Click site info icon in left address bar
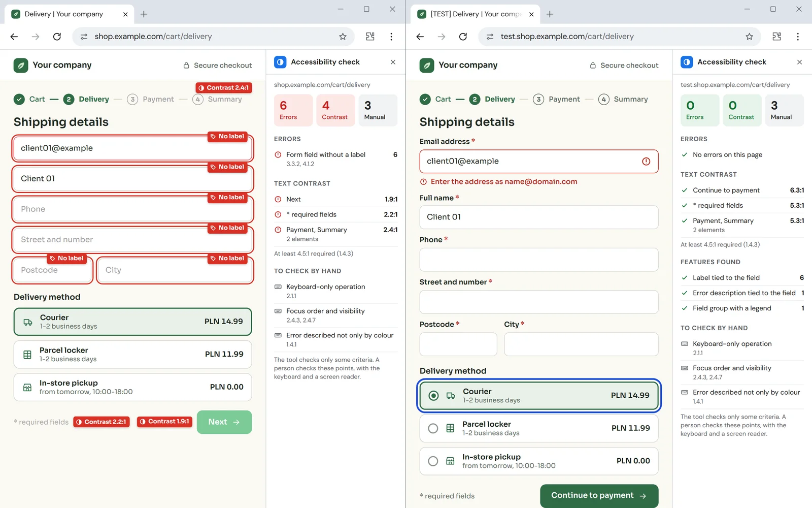Screen dimensions: 812x508 (x=84, y=37)
